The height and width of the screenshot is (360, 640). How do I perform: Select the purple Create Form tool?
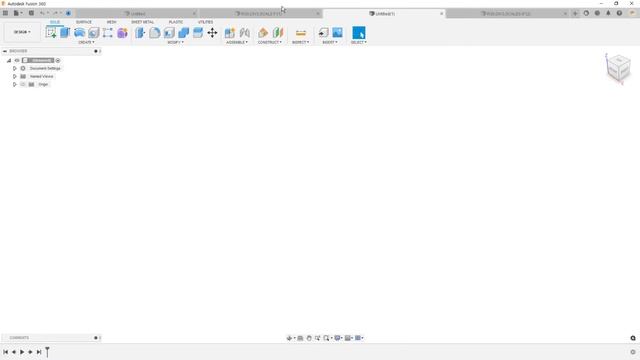pyautogui.click(x=122, y=33)
